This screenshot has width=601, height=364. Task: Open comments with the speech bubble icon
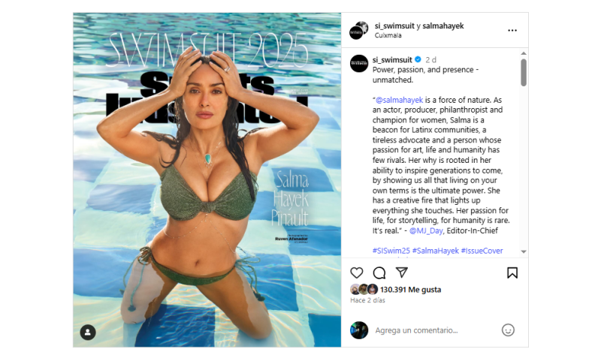379,273
